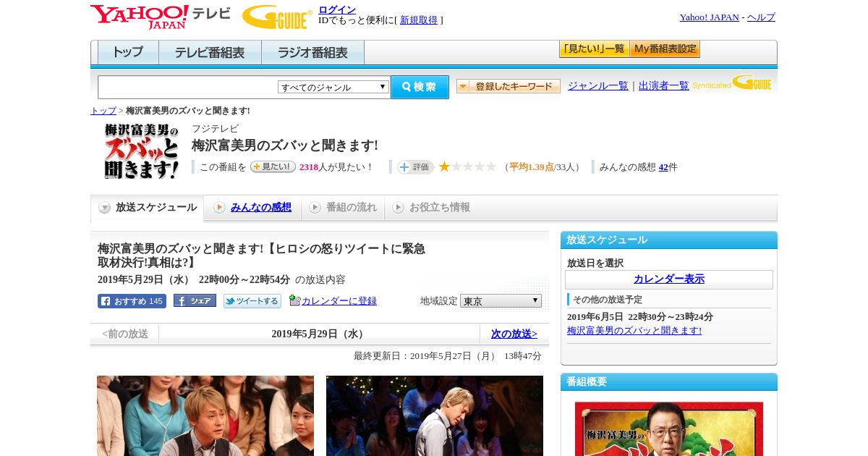Click 新規取得 to get an ID
Screen dimensions: 868x456
(419, 20)
